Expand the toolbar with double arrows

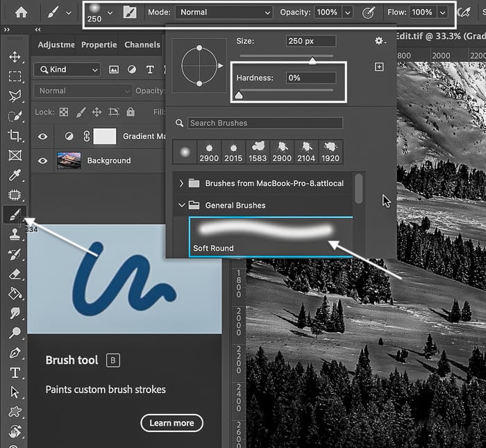(x=6, y=30)
